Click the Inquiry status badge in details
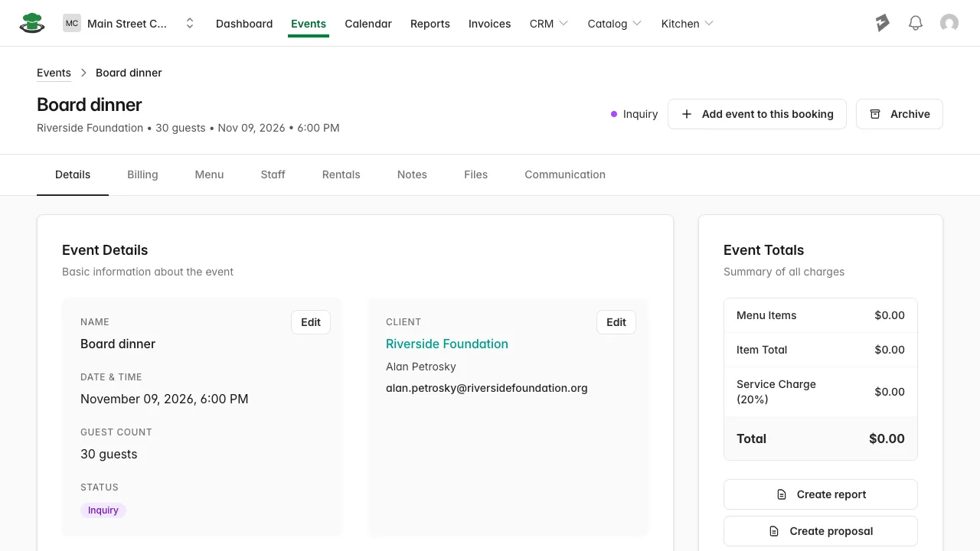Image resolution: width=980 pixels, height=551 pixels. (x=103, y=510)
